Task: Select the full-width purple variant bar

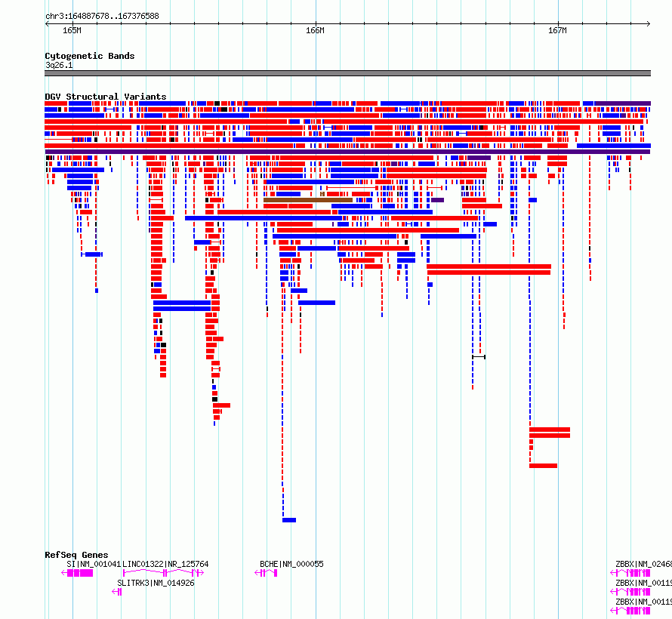Action: click(347, 152)
